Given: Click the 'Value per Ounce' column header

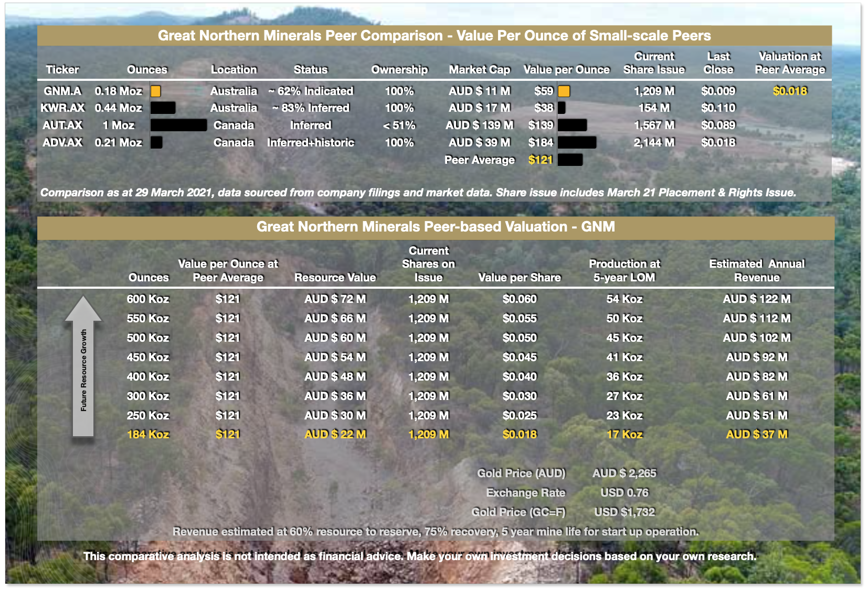Looking at the screenshot, I should (x=567, y=69).
